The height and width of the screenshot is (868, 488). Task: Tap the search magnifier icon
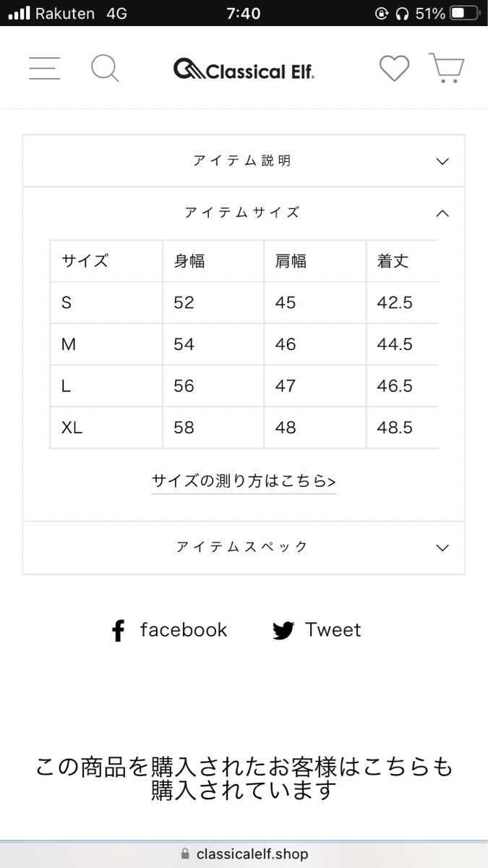click(x=105, y=69)
